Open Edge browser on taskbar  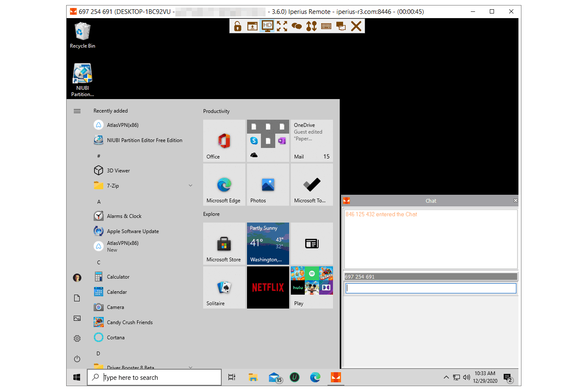click(x=315, y=377)
